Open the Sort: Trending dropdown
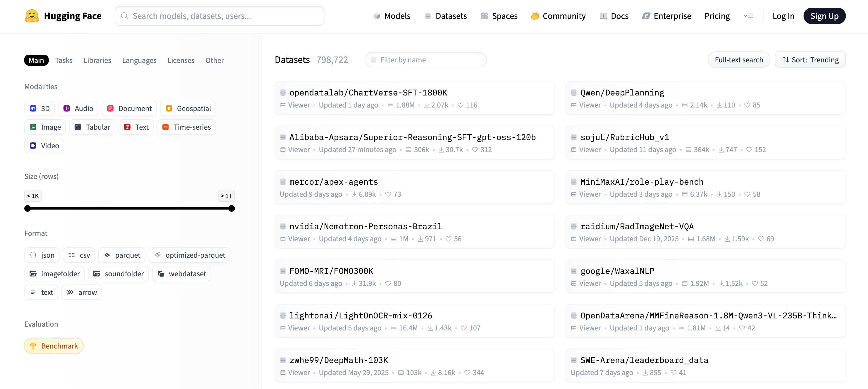 tap(810, 60)
